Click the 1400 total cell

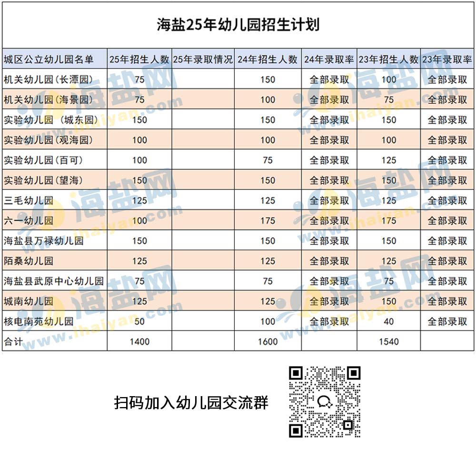[x=139, y=341]
